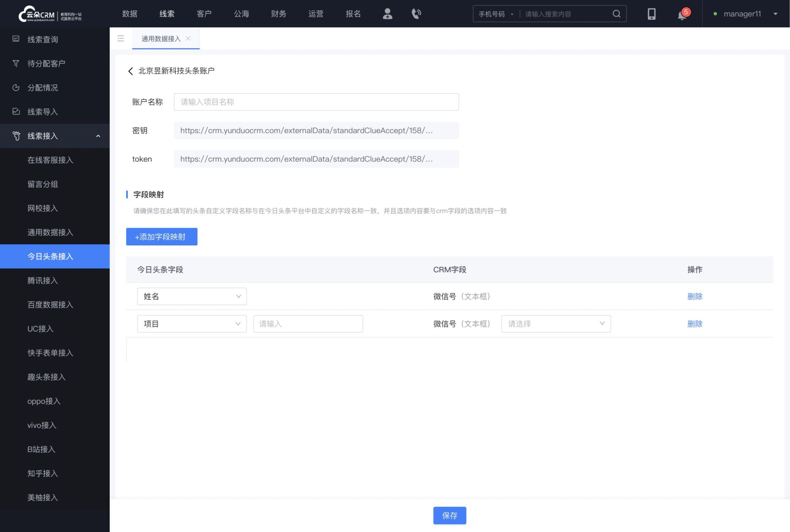Click 删除 link for 姓名 field mapping

[x=695, y=296]
